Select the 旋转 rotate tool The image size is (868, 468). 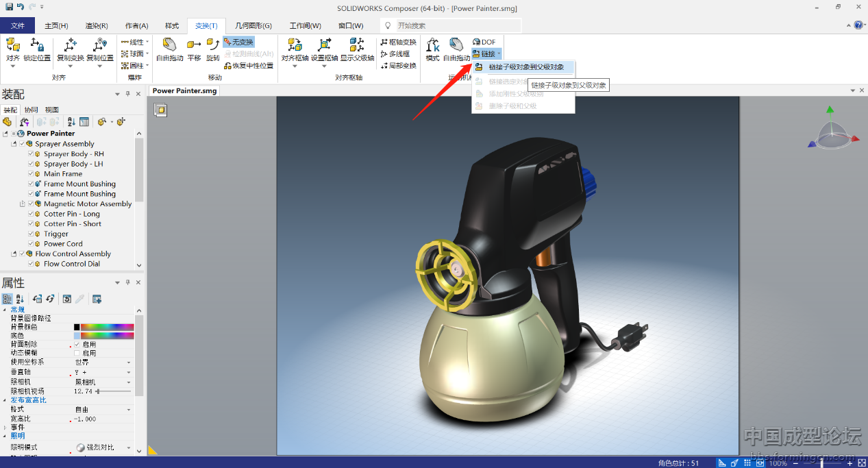point(213,49)
